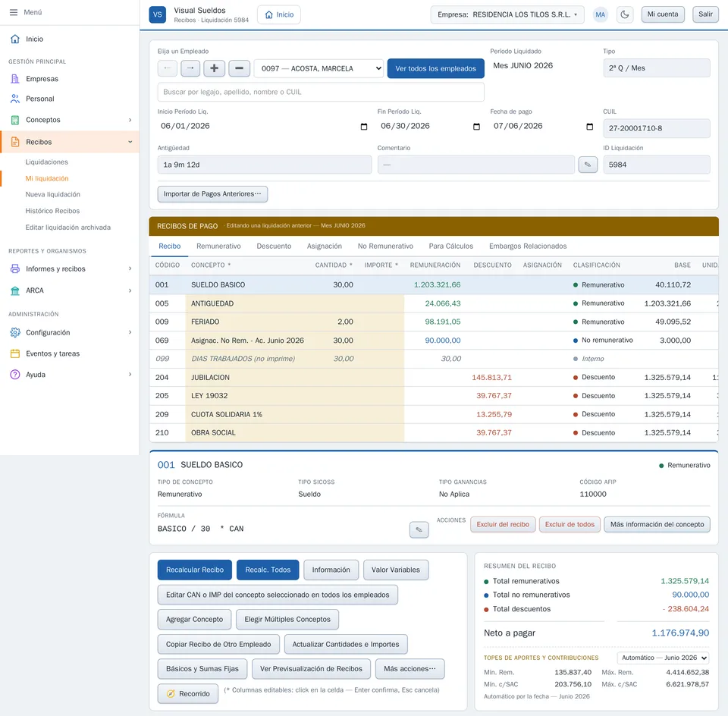Click Excluir del recibo button
Screen dimensions: 728x716
click(503, 524)
